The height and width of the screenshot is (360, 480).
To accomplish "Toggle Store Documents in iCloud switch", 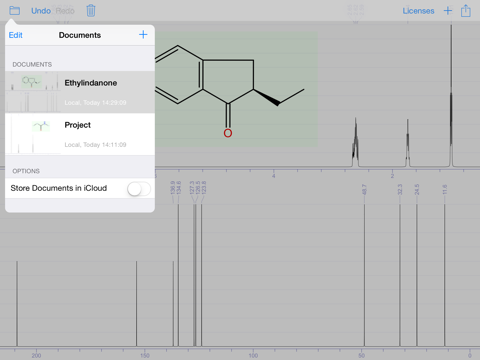I will click(139, 189).
